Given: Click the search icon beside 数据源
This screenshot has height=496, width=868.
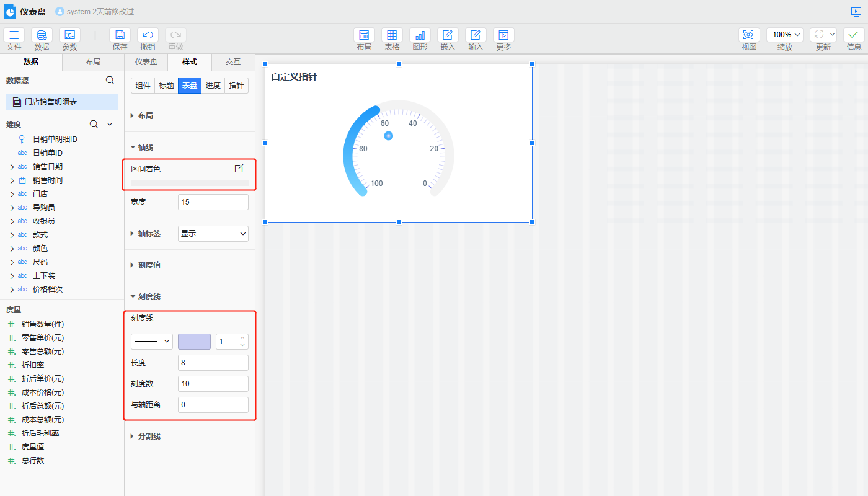Looking at the screenshot, I should point(110,80).
